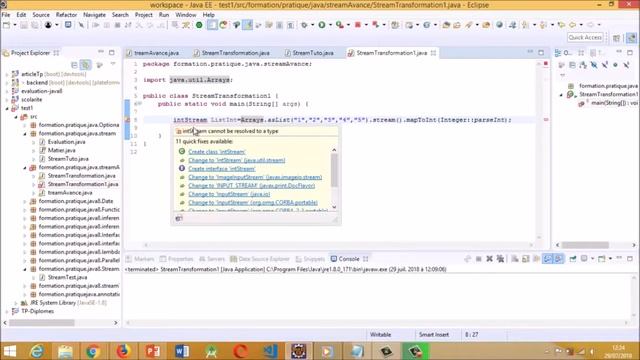This screenshot has height=360, width=640.
Task: Click the Save All icon in the toolbar
Action: point(35,25)
